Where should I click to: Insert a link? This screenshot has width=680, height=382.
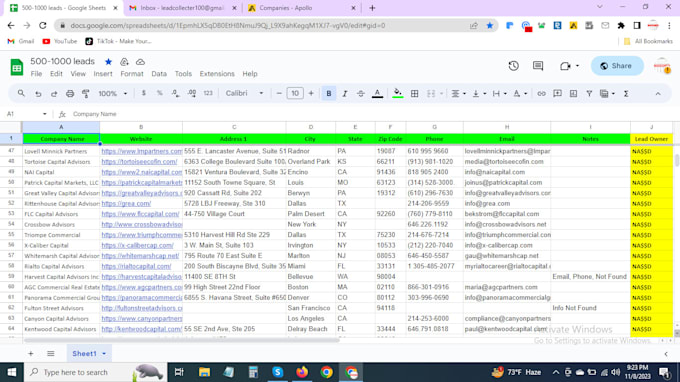[x=541, y=93]
